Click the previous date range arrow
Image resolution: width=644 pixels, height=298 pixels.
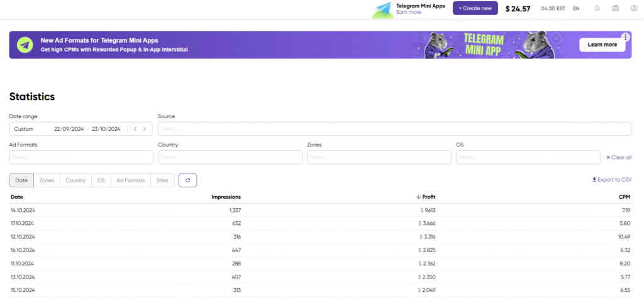(135, 129)
